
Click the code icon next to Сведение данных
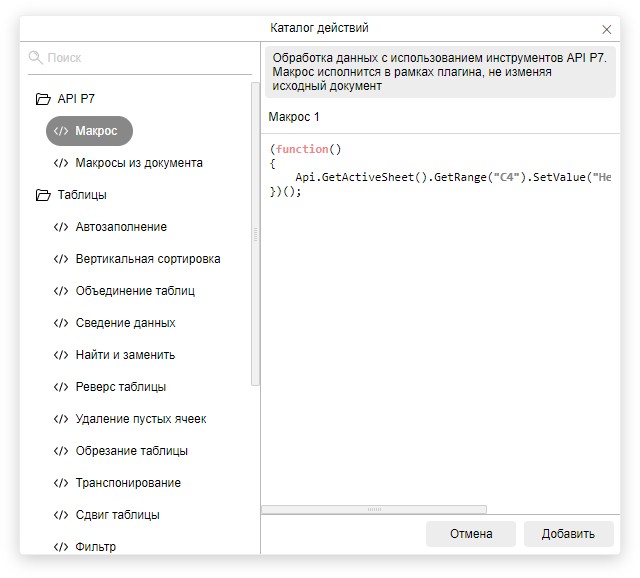61,323
